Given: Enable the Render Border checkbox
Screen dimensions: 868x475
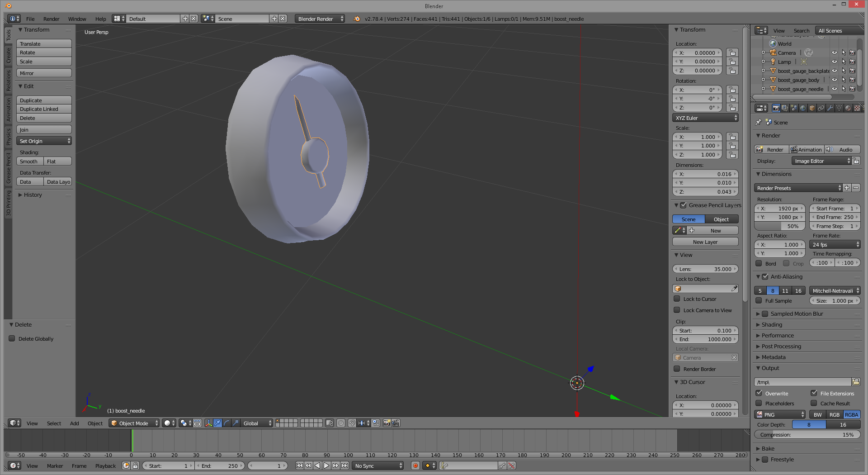Looking at the screenshot, I should tap(677, 369).
